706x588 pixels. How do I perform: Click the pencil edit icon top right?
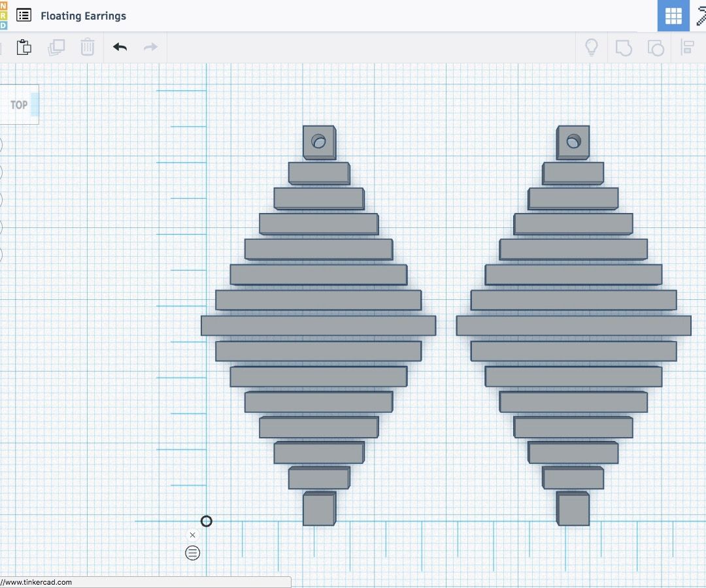tap(699, 15)
